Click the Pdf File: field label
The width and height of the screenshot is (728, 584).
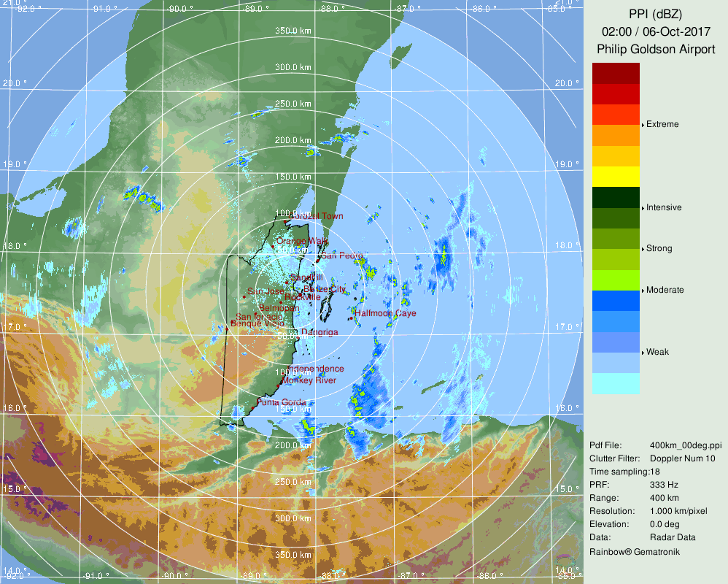(605, 445)
